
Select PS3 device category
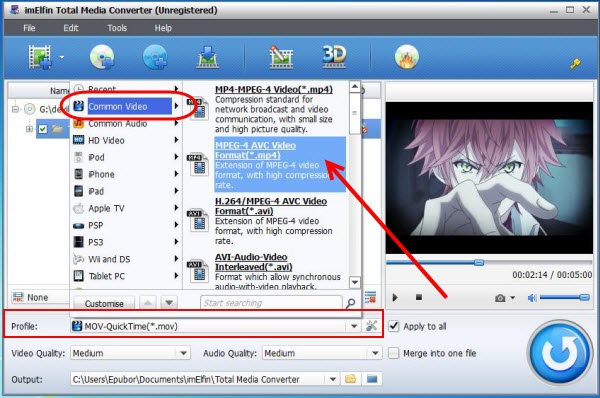click(126, 242)
